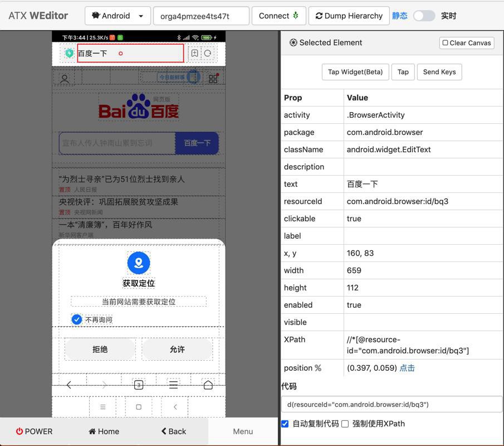Click Send Keys button

pos(439,72)
